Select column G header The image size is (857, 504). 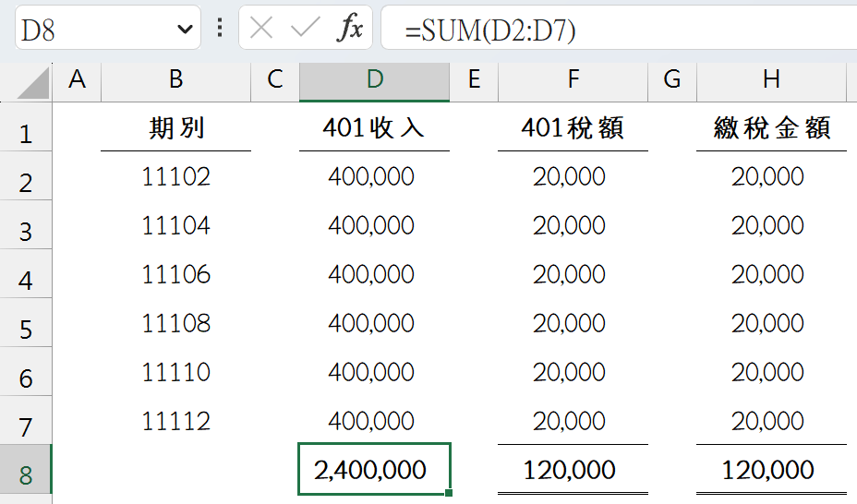(x=672, y=80)
